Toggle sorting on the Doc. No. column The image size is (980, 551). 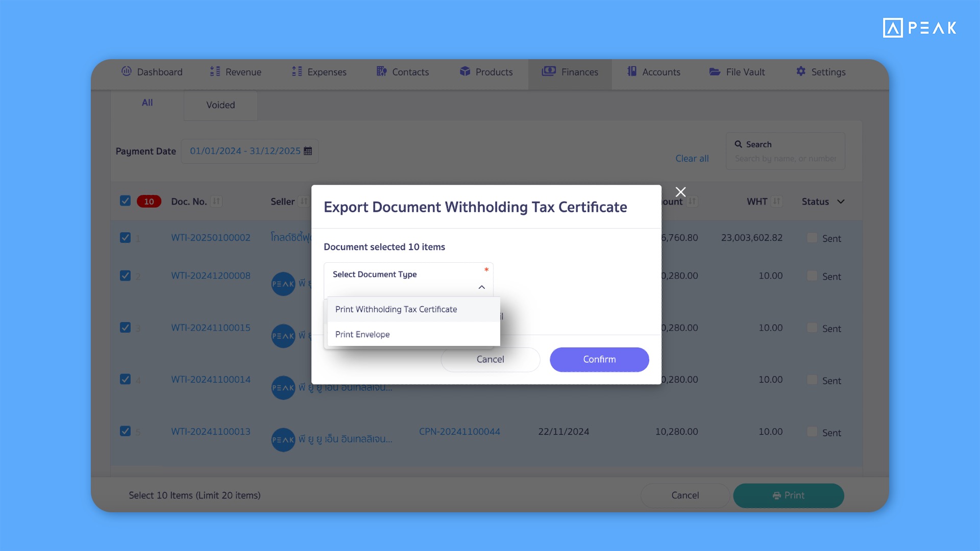pos(215,201)
